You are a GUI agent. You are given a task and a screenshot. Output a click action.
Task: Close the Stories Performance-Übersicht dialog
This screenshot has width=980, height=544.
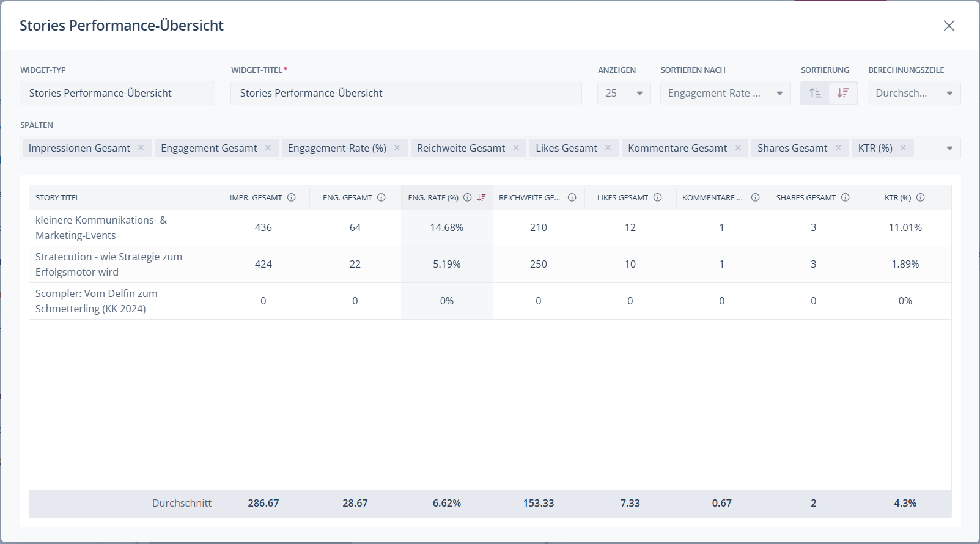(x=949, y=26)
